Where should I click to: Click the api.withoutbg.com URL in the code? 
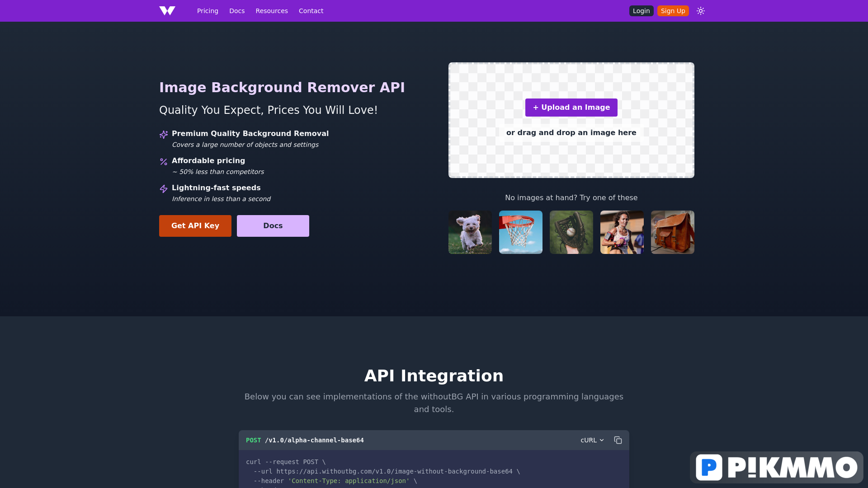tap(394, 471)
